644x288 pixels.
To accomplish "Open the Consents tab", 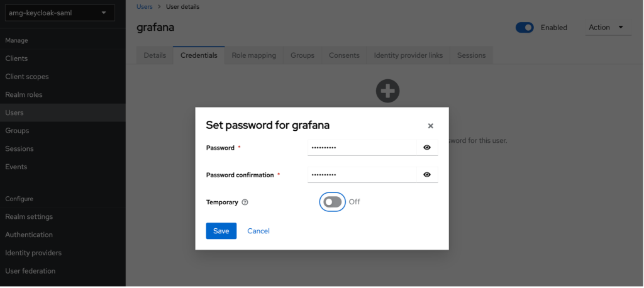I will pos(344,55).
